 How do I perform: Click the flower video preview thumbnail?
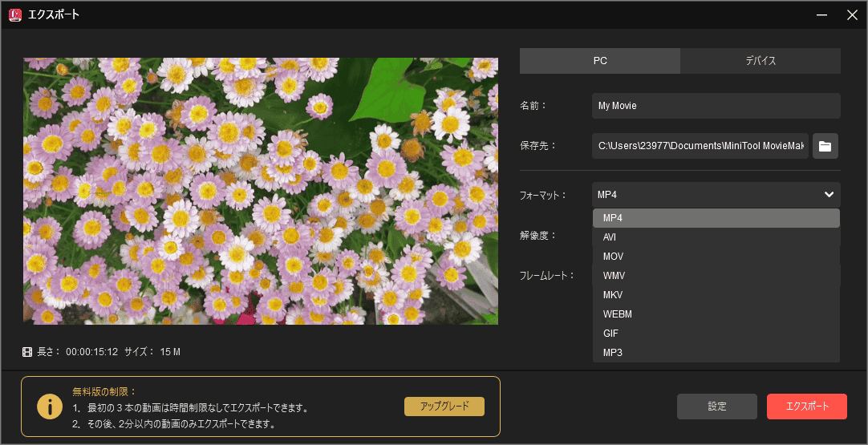[x=261, y=191]
